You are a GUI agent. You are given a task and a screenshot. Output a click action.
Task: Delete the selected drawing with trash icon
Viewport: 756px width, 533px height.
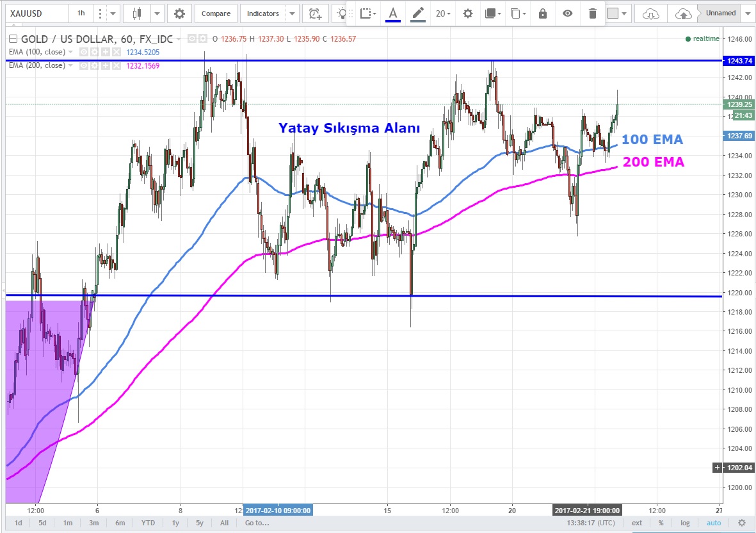click(592, 13)
